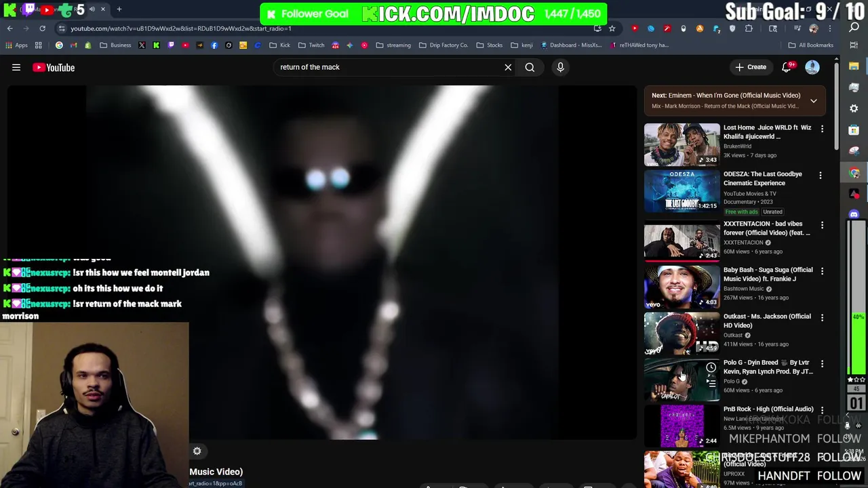The image size is (868, 488).
Task: Open the Chrome icon in the side taskbar
Action: coord(854,173)
